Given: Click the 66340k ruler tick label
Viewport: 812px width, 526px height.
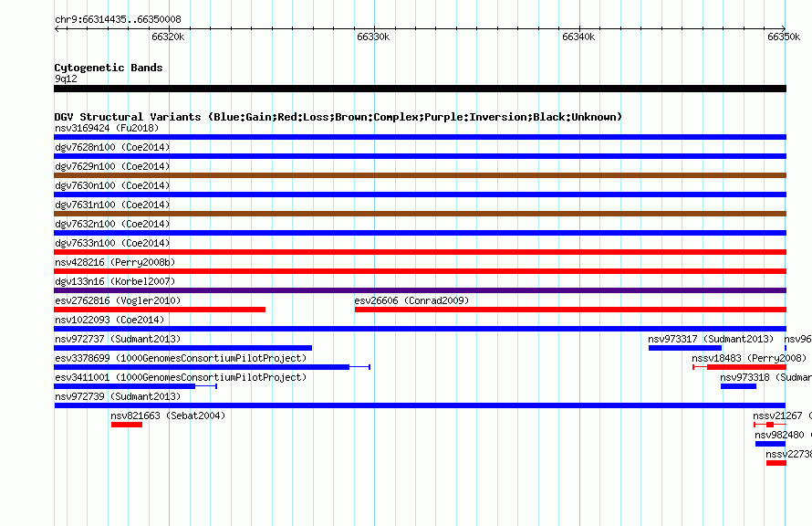Looking at the screenshot, I should pyautogui.click(x=578, y=37).
